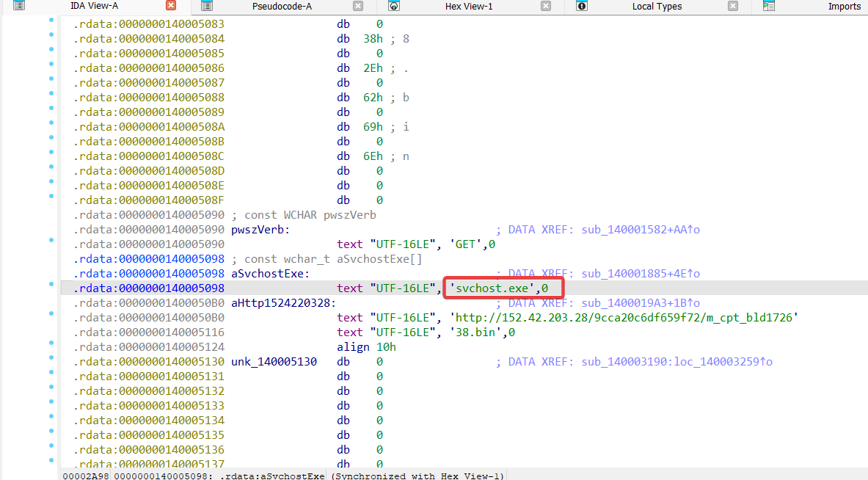This screenshot has height=480, width=868.
Task: Follow xref sub_140001582+AA
Action: click(641, 229)
